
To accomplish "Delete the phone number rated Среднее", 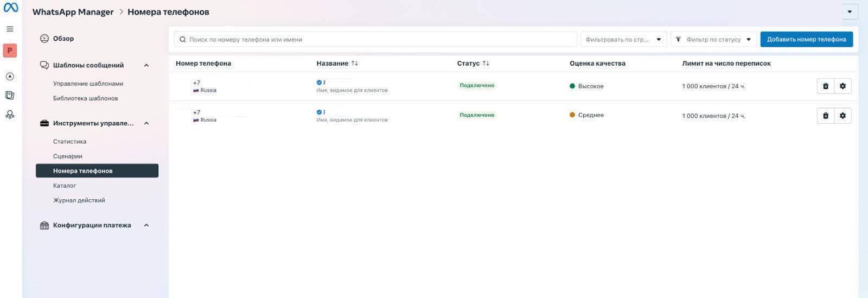I will [x=826, y=116].
